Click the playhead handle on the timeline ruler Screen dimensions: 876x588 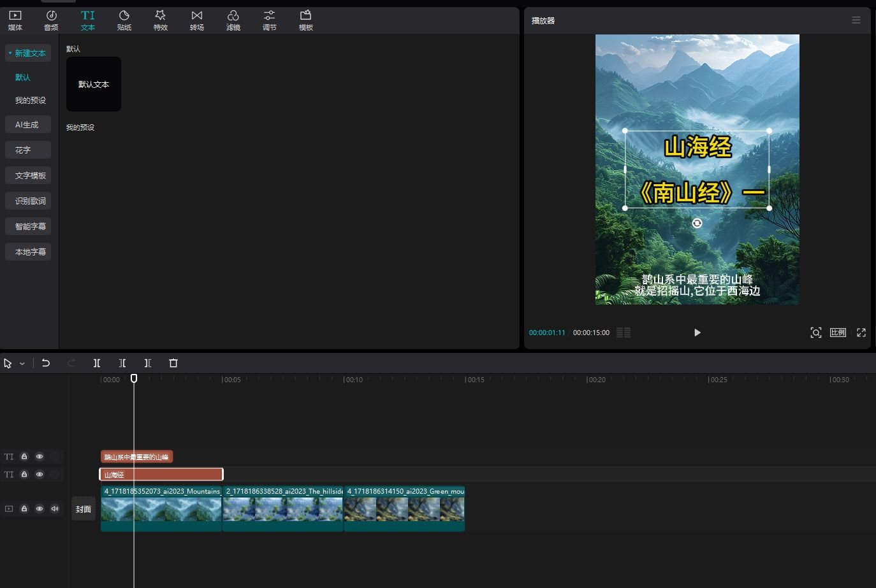(134, 378)
